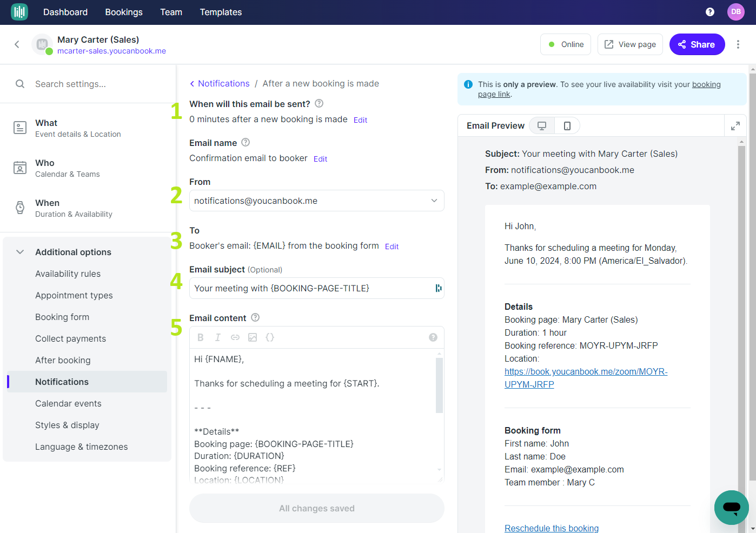Switch email preview to desktop view
This screenshot has width=756, height=533.
tap(542, 125)
